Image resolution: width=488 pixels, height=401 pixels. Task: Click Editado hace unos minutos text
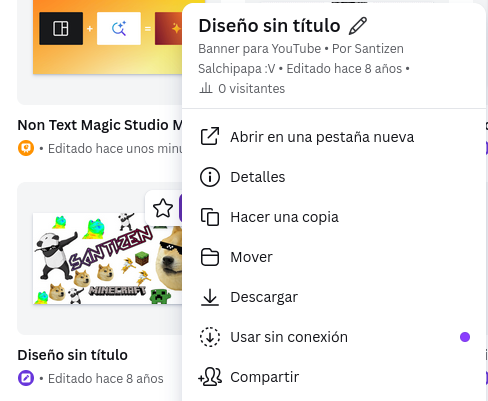click(x=115, y=149)
